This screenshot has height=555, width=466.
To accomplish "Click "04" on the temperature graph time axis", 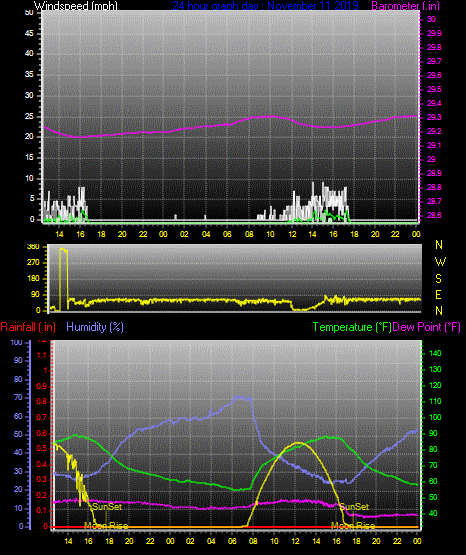I will 211,541.
